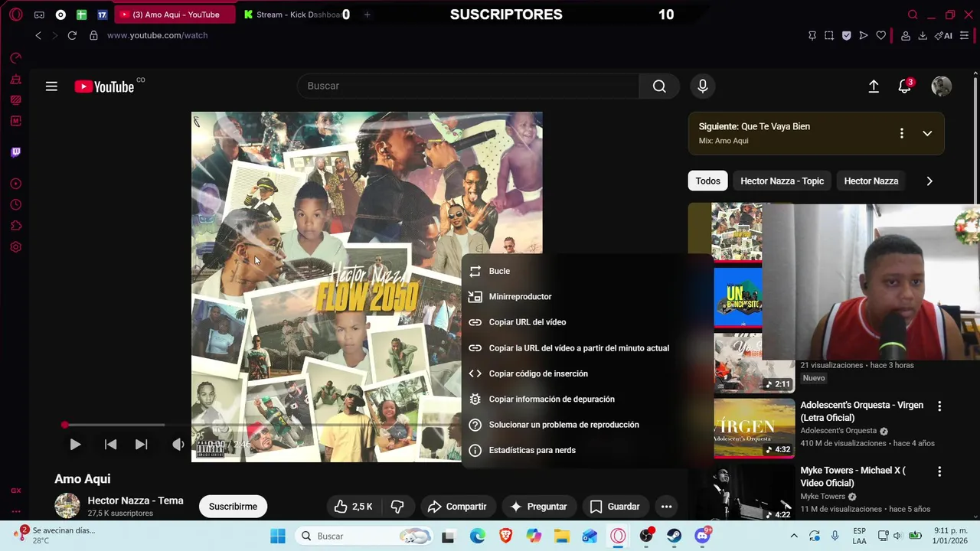Open the browser AI assistant button

pyautogui.click(x=944, y=35)
